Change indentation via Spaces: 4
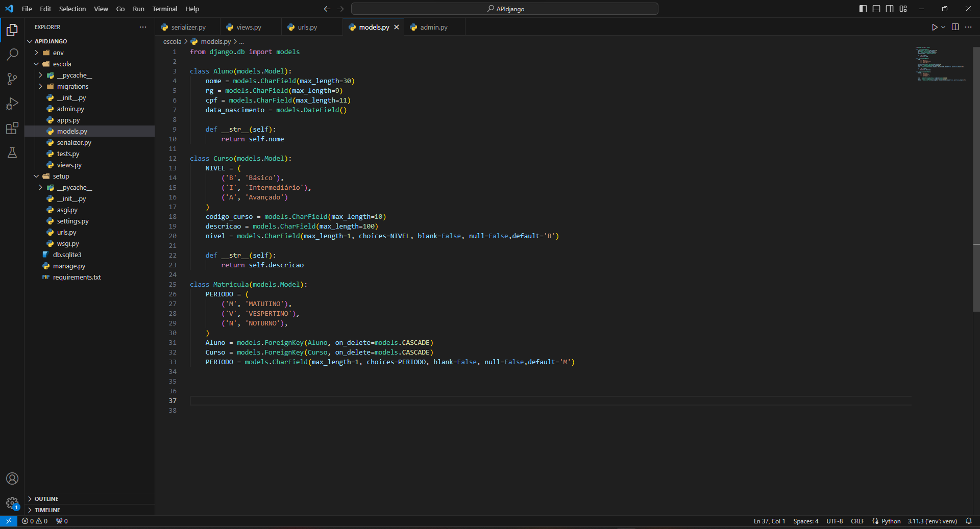 (x=806, y=521)
